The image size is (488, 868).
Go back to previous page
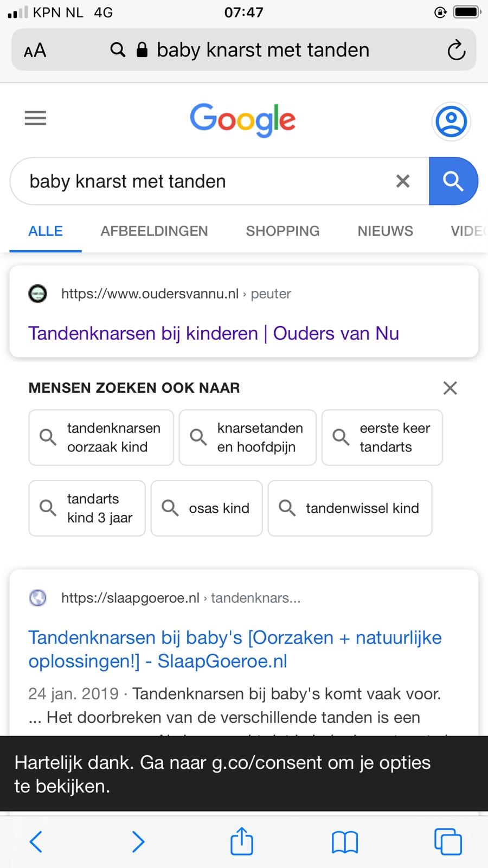[36, 842]
